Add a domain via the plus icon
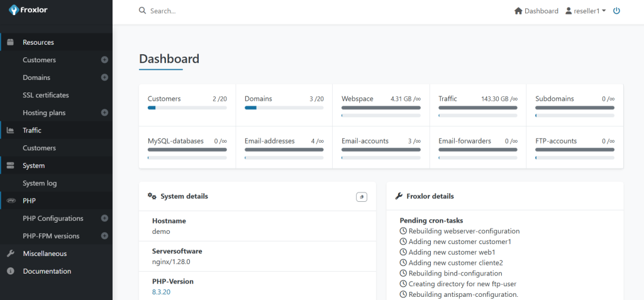Viewport: 644px width, 300px height. pos(104,77)
